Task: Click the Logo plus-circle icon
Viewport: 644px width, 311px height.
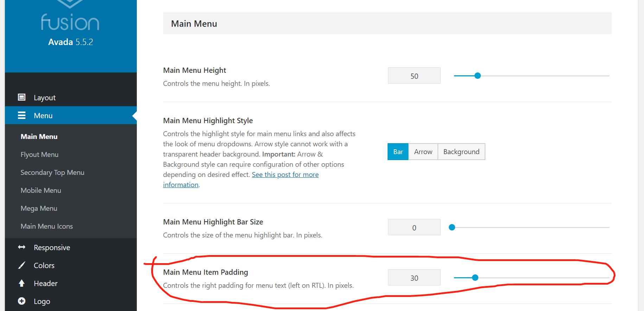Action: [x=22, y=301]
